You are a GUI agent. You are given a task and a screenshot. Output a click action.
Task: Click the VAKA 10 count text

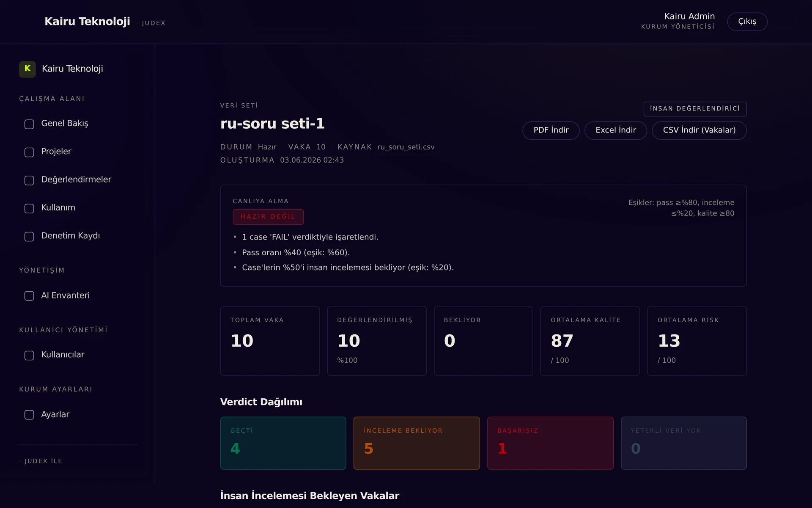click(x=307, y=147)
